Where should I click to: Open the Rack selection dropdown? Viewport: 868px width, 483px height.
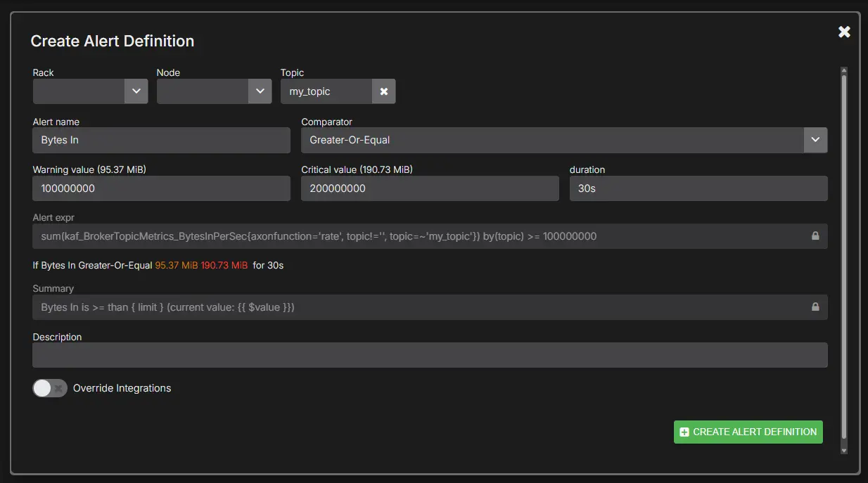(84, 91)
